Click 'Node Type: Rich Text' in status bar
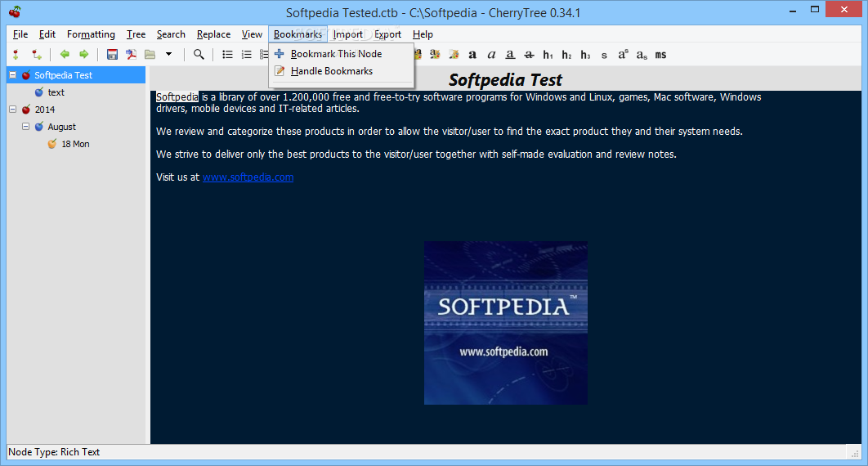 54,451
